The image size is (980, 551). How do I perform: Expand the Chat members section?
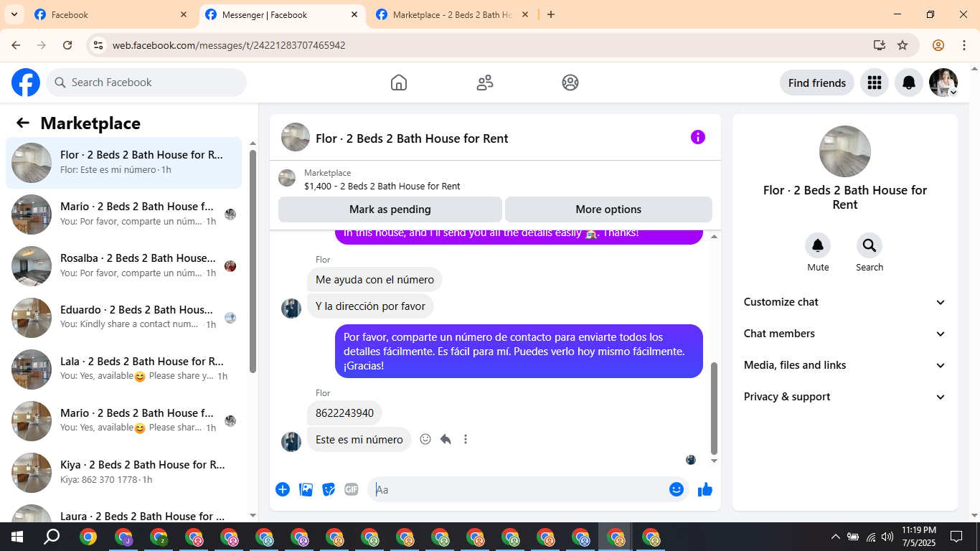tap(844, 334)
